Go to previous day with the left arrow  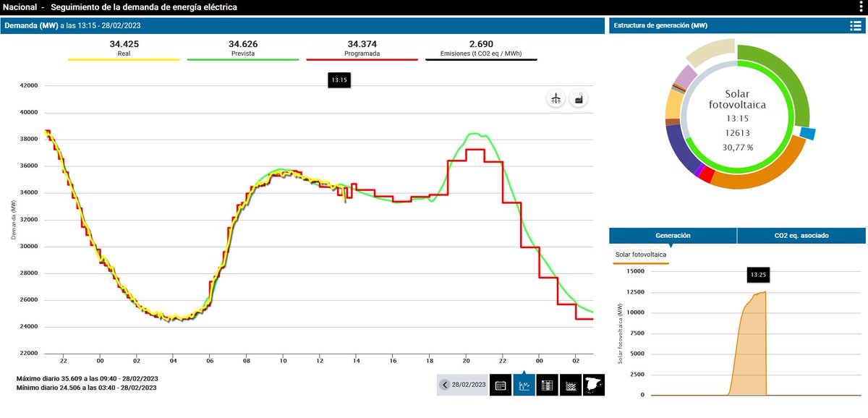(444, 385)
